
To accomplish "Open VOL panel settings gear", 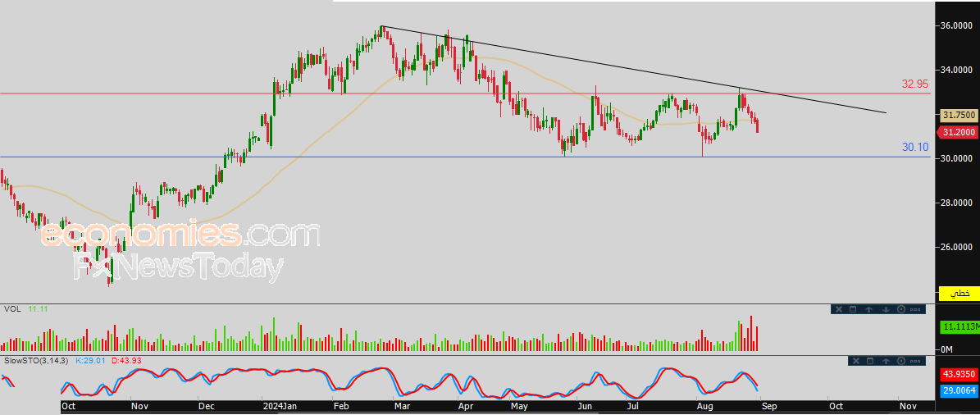I will (901, 309).
